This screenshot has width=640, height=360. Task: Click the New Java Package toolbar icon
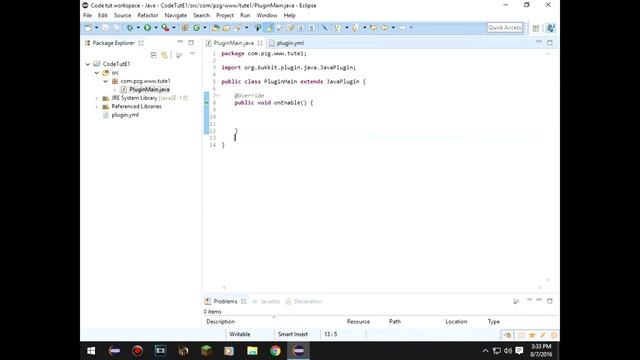tap(185, 28)
